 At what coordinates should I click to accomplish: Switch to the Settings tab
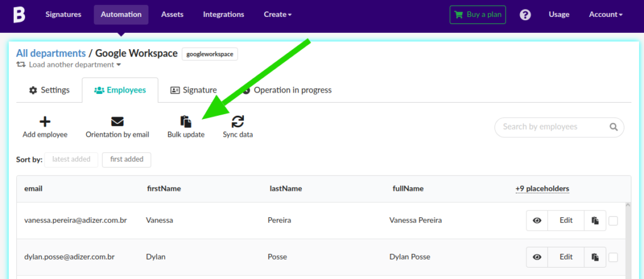coord(49,90)
